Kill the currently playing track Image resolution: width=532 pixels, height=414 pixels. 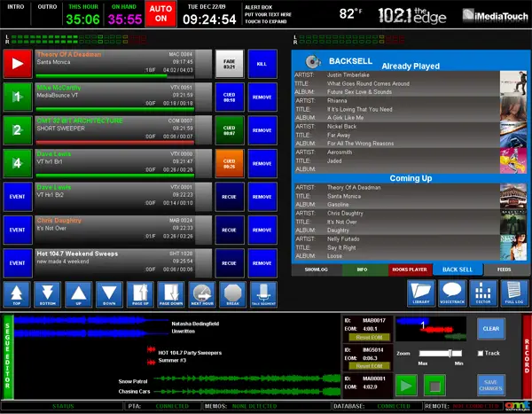[x=262, y=64]
